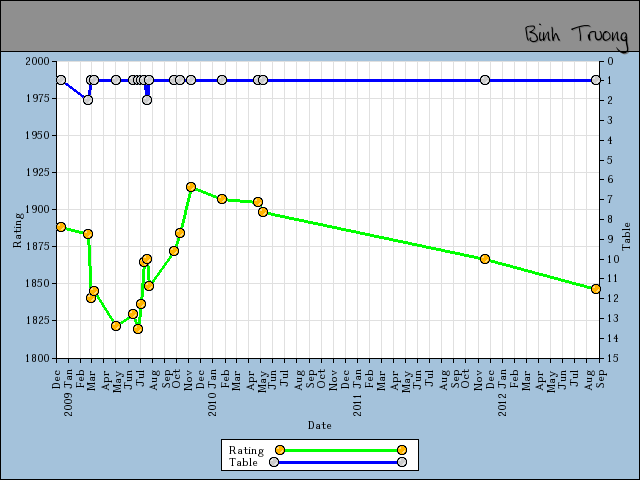
Task: Select the lowest rating point near 1819
Action: 138,329
